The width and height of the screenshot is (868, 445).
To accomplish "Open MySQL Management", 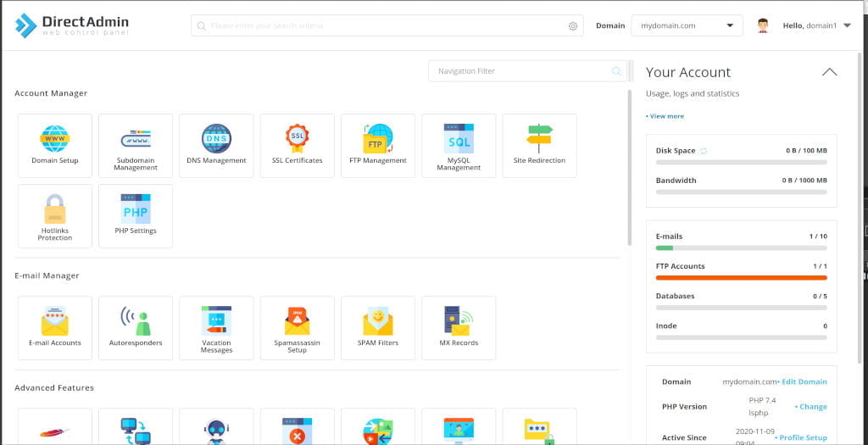I will point(459,146).
